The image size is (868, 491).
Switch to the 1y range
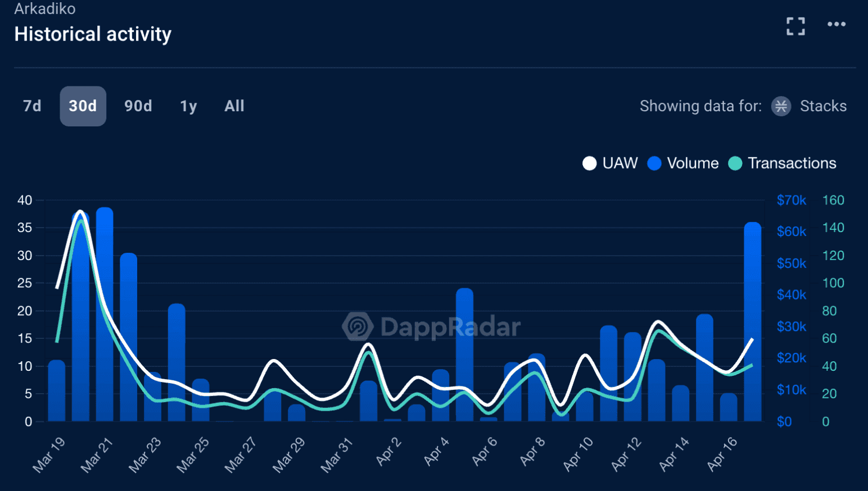click(188, 106)
